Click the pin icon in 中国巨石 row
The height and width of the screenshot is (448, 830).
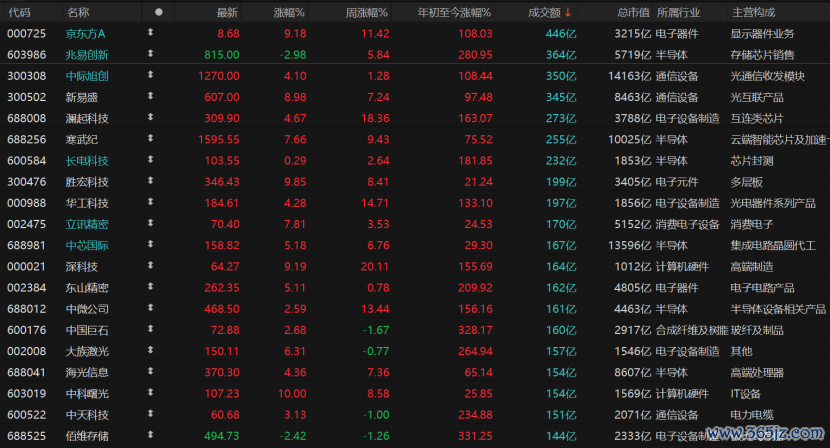click(150, 329)
